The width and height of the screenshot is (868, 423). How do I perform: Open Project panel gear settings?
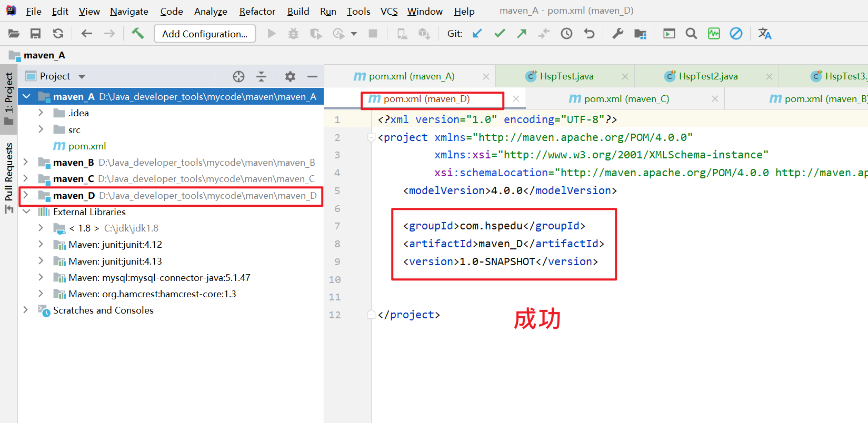click(290, 76)
